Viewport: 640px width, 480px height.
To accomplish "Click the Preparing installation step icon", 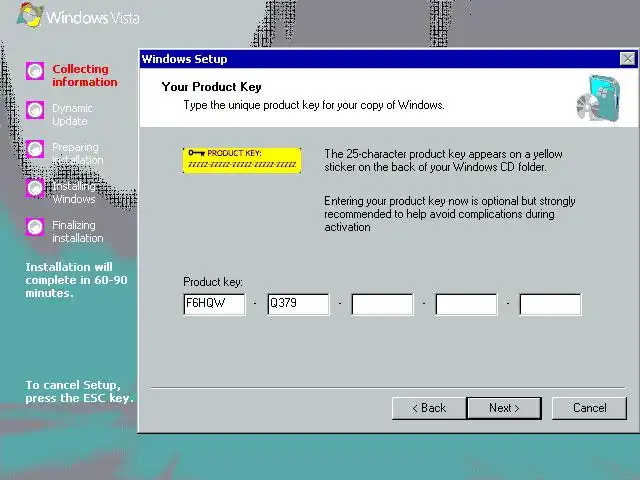I will pos(35,149).
